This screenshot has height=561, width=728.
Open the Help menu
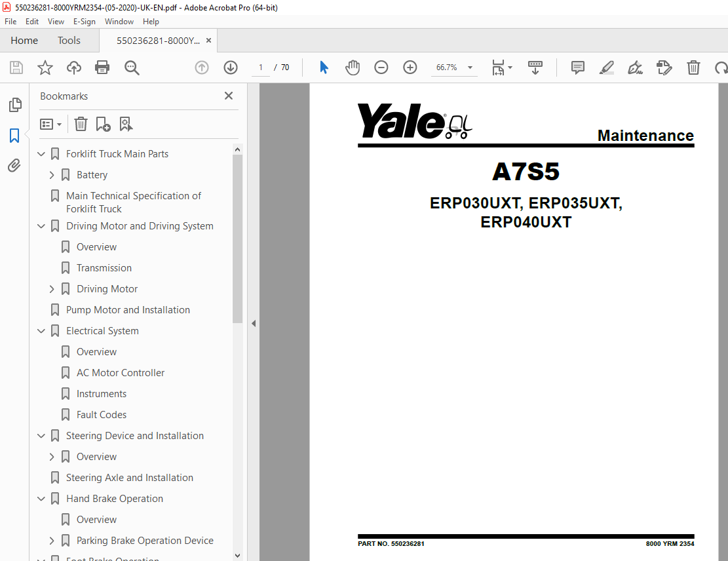coord(151,22)
